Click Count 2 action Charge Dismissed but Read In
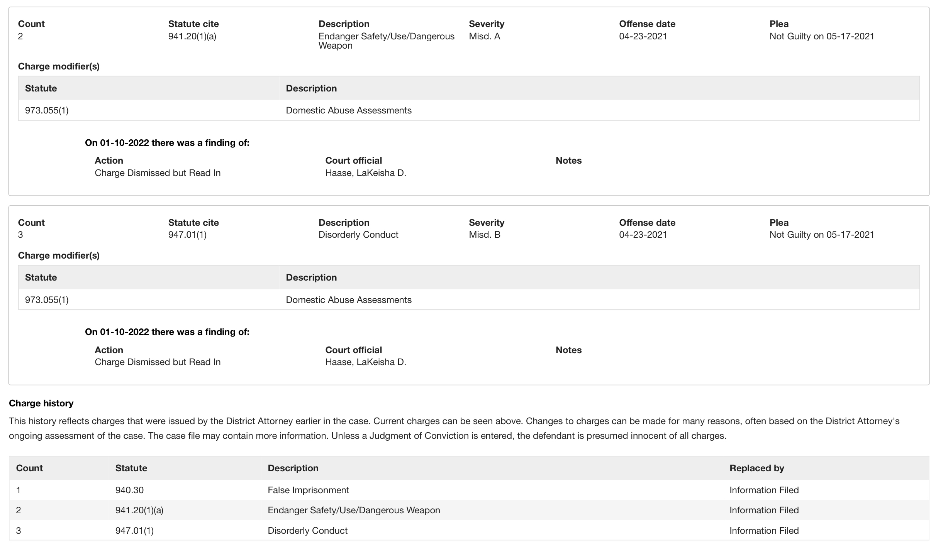Screen dimensions: 948x560 pos(158,173)
